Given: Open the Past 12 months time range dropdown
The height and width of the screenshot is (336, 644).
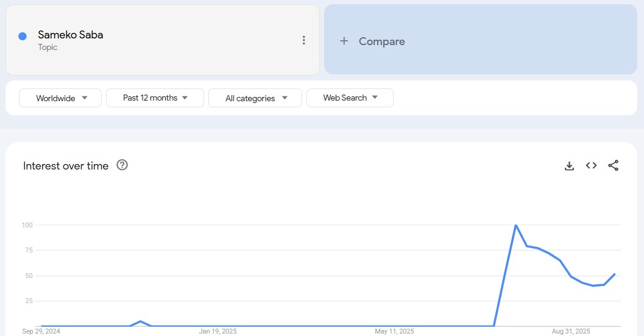Looking at the screenshot, I should pyautogui.click(x=155, y=98).
